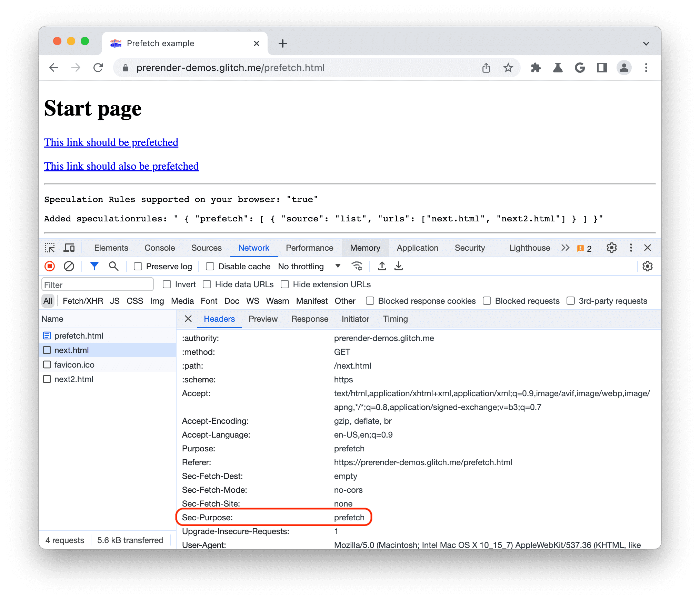Click the clear network log icon
Screen dimensions: 700x600
pos(69,267)
